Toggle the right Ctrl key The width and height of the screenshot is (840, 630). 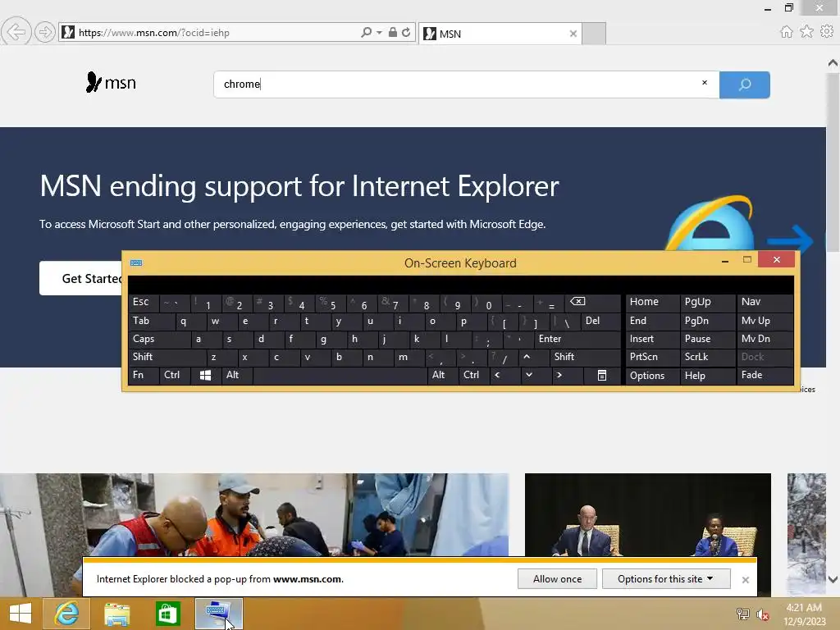coord(474,375)
